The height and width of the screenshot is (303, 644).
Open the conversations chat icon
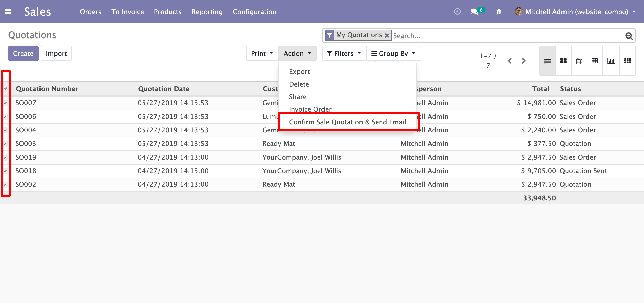pos(474,12)
